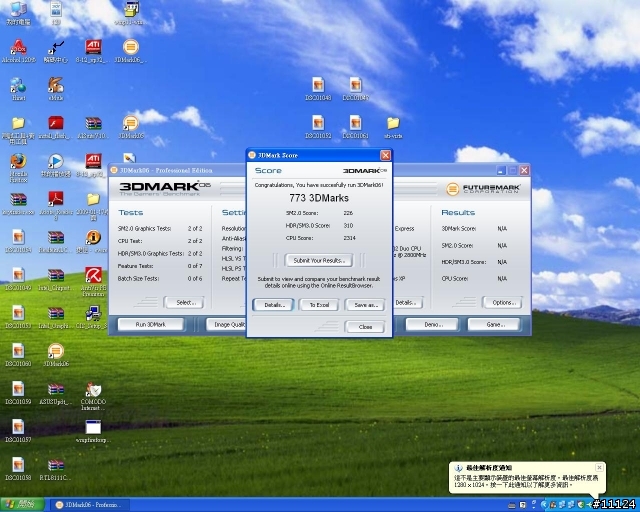Click Details in the 3DMark Score dialog

(273, 305)
